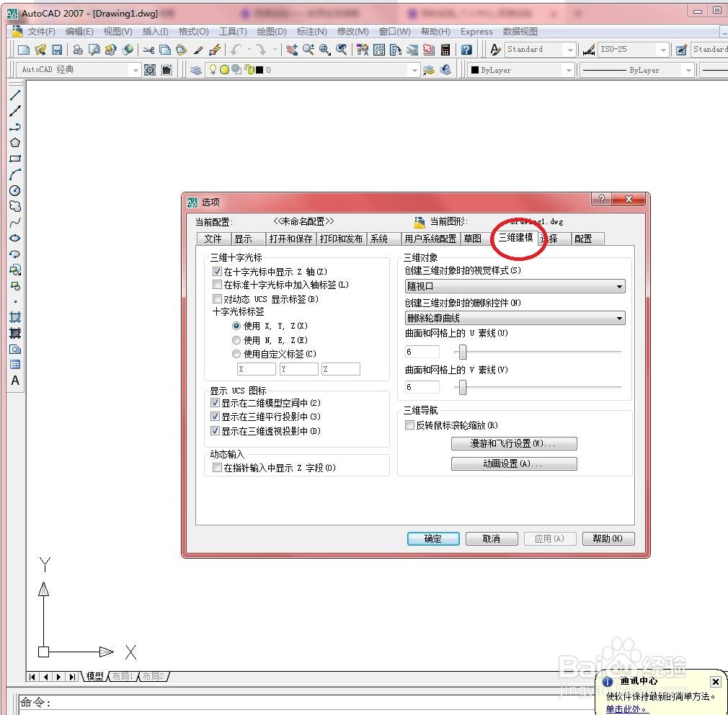The width and height of the screenshot is (728, 715).
Task: Click the Save icon
Action: pyautogui.click(x=57, y=50)
